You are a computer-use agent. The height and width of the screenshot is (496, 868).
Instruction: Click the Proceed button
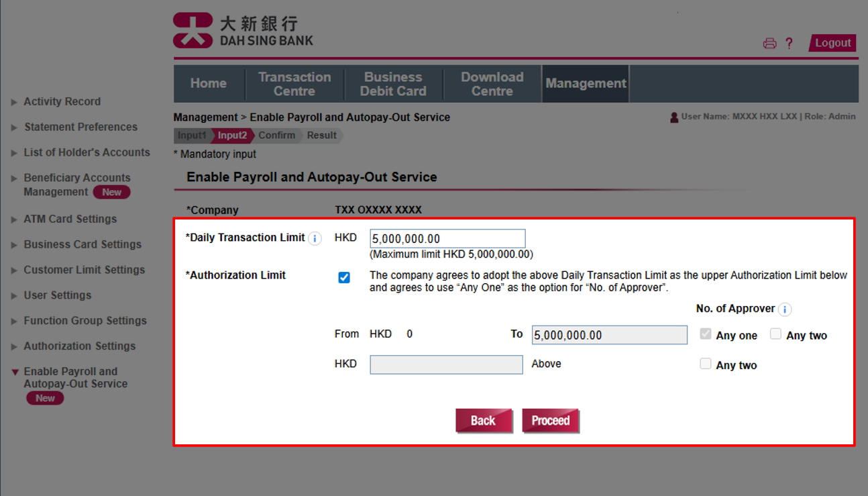click(551, 421)
